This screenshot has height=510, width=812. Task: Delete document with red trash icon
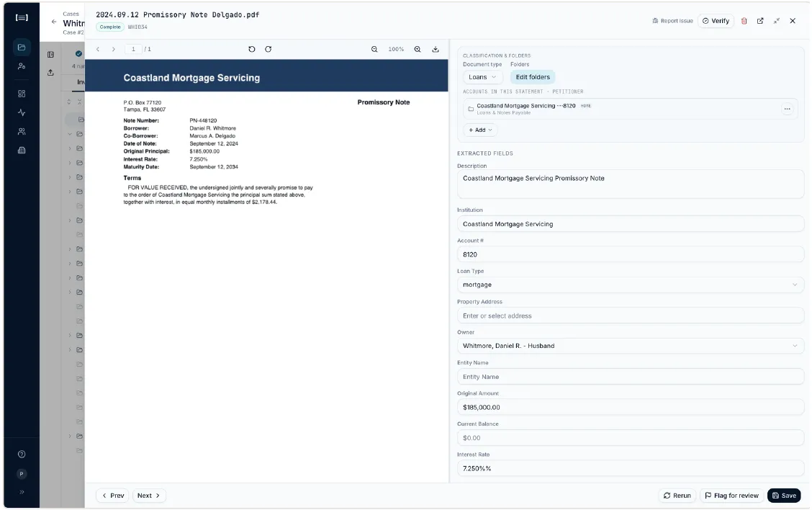[x=744, y=21]
